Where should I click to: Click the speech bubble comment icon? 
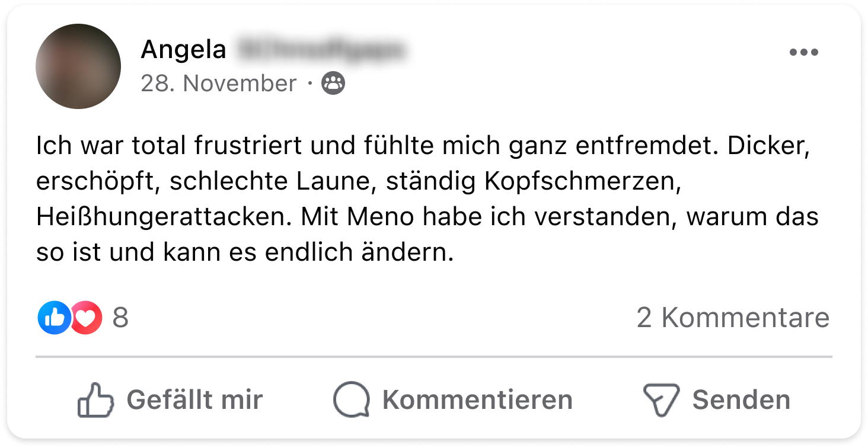pyautogui.click(x=351, y=399)
